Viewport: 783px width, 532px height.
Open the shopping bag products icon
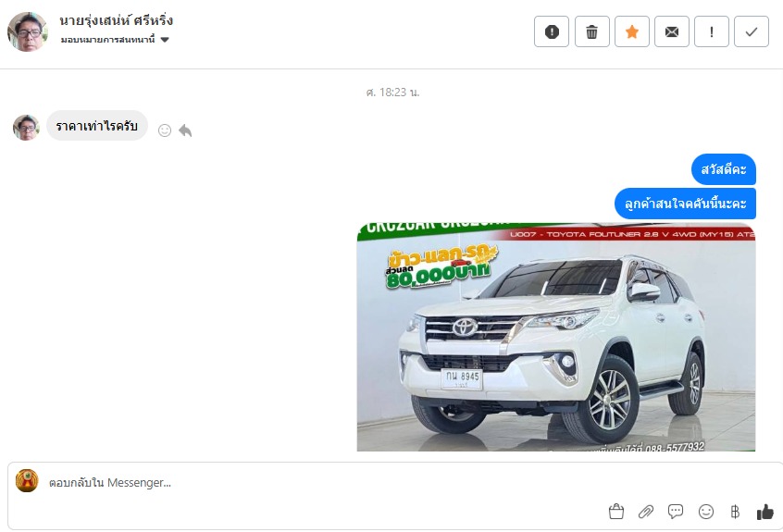616,512
